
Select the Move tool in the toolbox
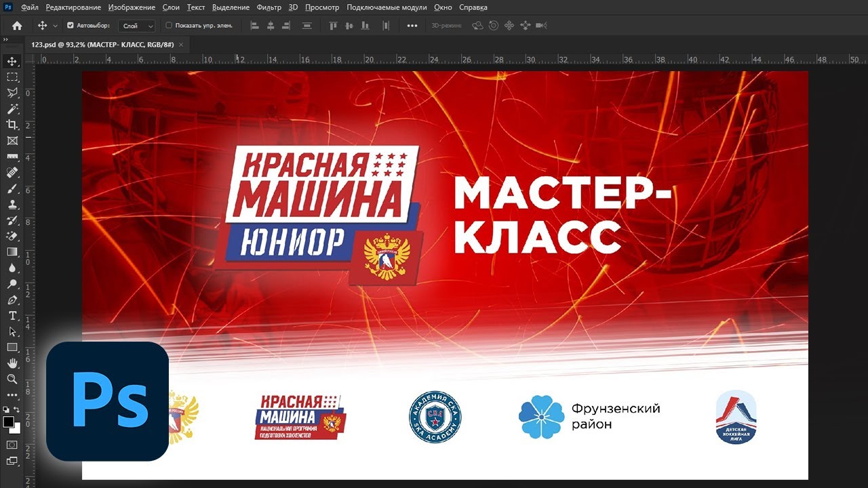[x=12, y=62]
